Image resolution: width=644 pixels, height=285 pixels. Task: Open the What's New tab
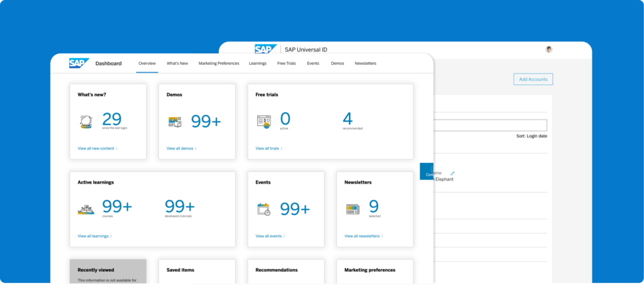(177, 64)
